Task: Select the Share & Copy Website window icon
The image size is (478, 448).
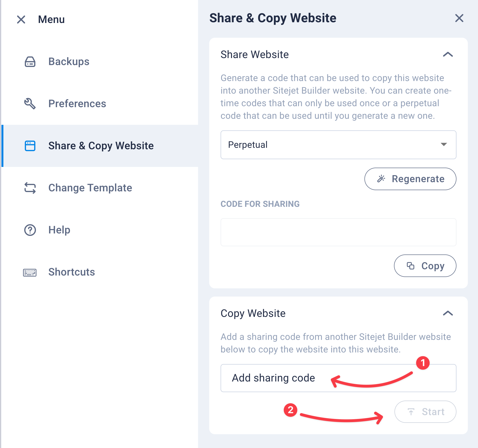Action: pyautogui.click(x=30, y=146)
